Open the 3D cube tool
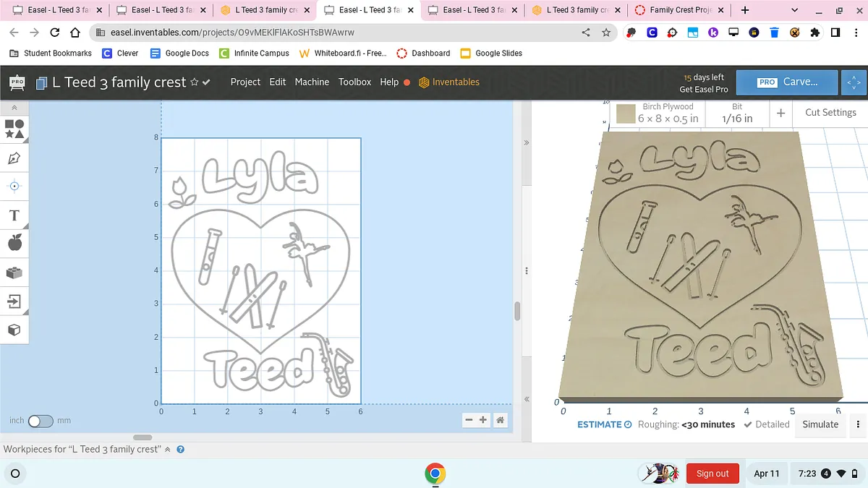Image resolution: width=868 pixels, height=488 pixels. 14,330
